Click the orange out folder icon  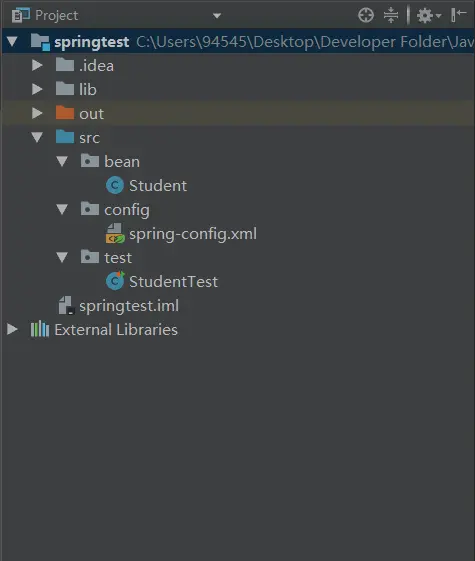[x=65, y=113]
